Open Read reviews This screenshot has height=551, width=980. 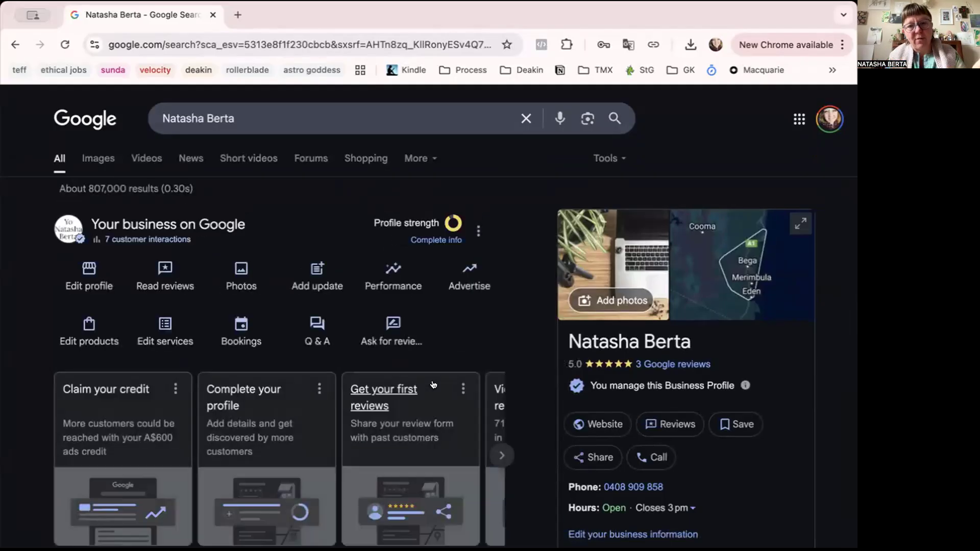coord(165,277)
